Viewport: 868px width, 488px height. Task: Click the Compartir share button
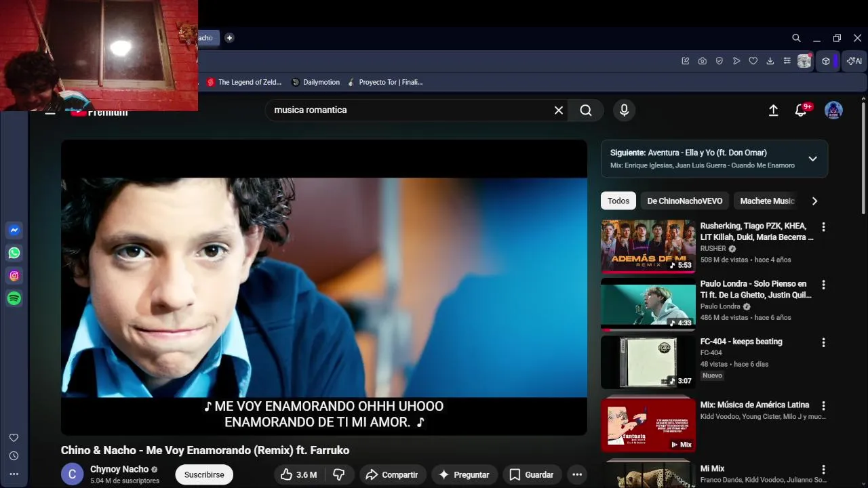point(392,474)
